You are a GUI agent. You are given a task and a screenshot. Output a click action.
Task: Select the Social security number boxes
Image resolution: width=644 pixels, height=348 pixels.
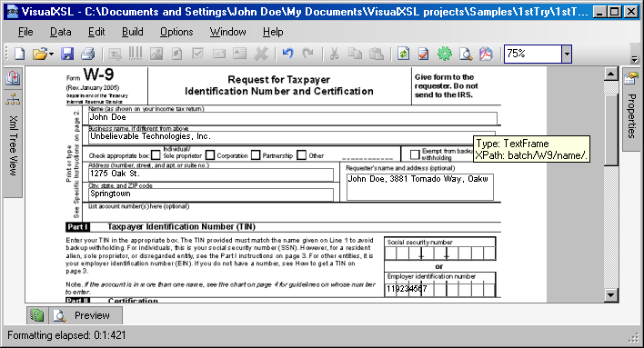coord(440,254)
